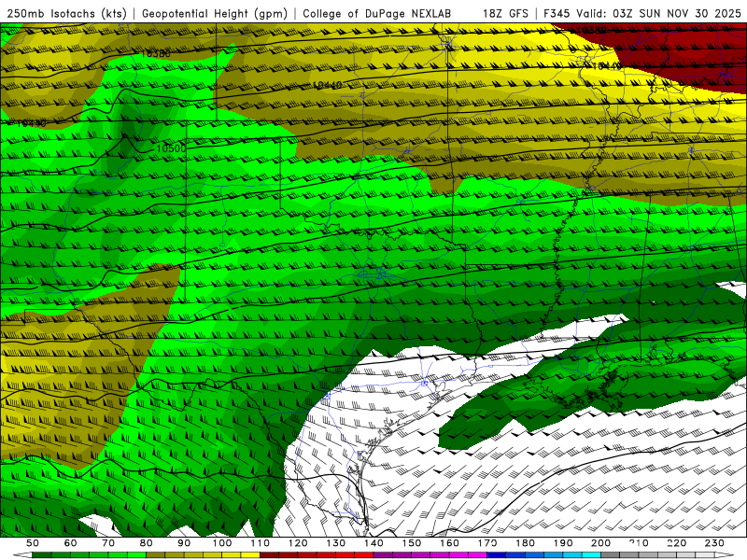The height and width of the screenshot is (560, 747).
Task: Click the dark blue swatch after 170 on the scale
Action: (497, 555)
